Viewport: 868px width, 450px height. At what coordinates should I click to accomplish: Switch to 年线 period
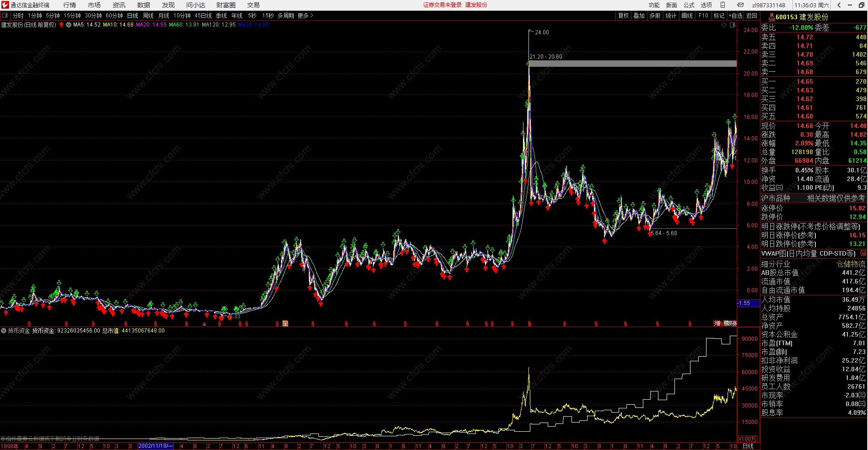(x=237, y=16)
